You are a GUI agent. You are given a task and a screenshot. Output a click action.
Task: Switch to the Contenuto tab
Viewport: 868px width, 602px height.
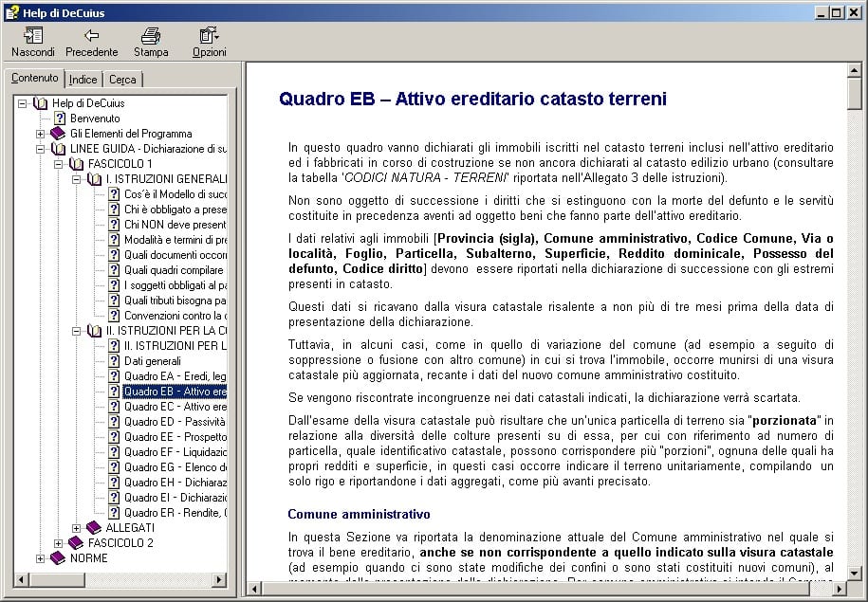[x=34, y=78]
